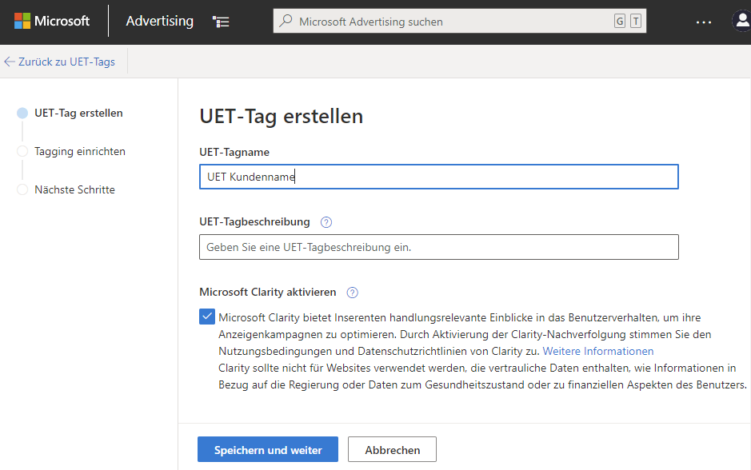Go to UET-Tag erstellen step
Image resolution: width=751 pixels, height=470 pixels.
click(79, 113)
